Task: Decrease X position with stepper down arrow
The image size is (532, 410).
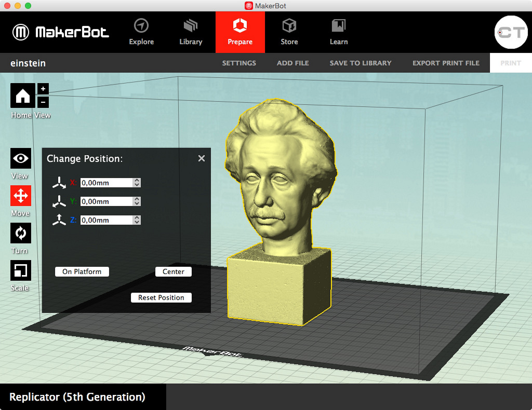Action: (137, 185)
